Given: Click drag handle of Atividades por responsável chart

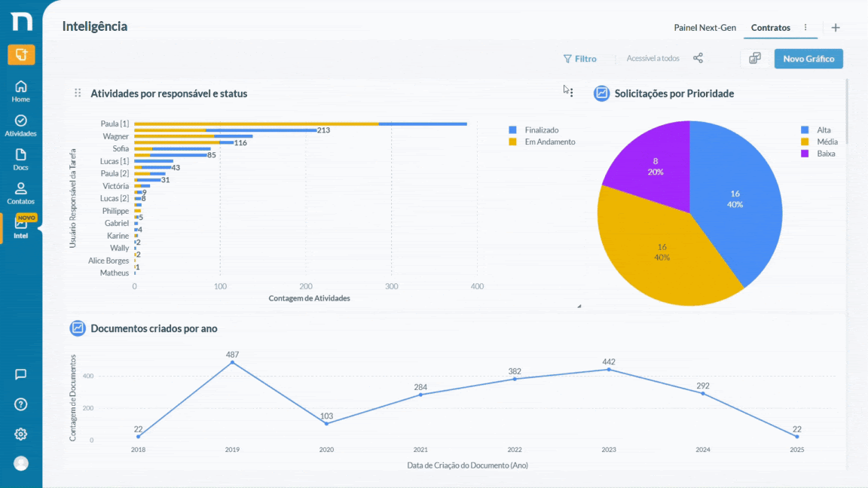Looking at the screenshot, I should coord(78,93).
